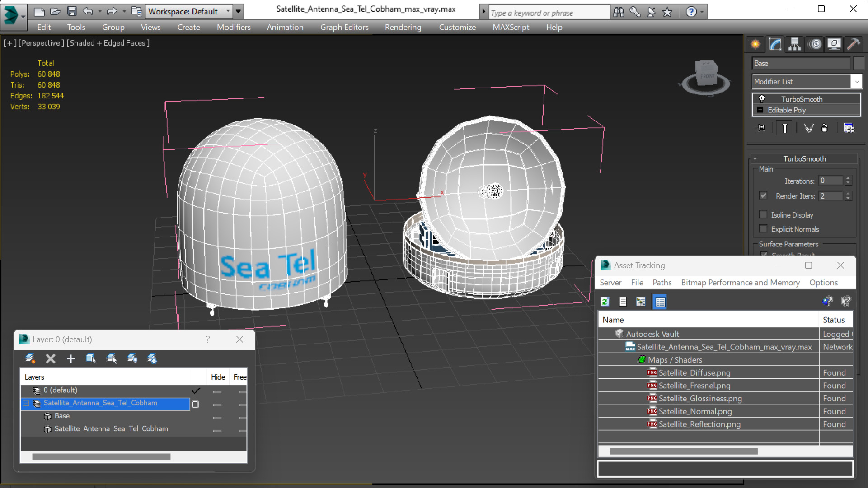This screenshot has height=488, width=868.
Task: Increase Iterations spinner value
Action: (848, 178)
